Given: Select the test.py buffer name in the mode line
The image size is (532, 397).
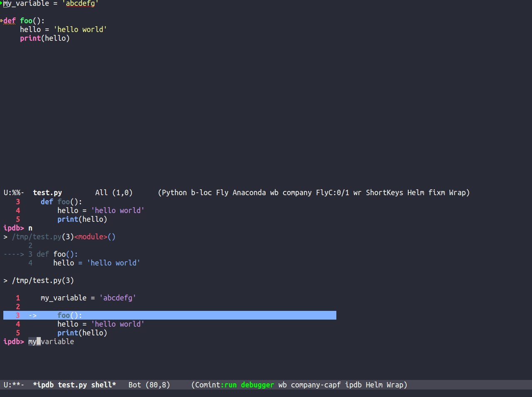Looking at the screenshot, I should (x=47, y=192).
